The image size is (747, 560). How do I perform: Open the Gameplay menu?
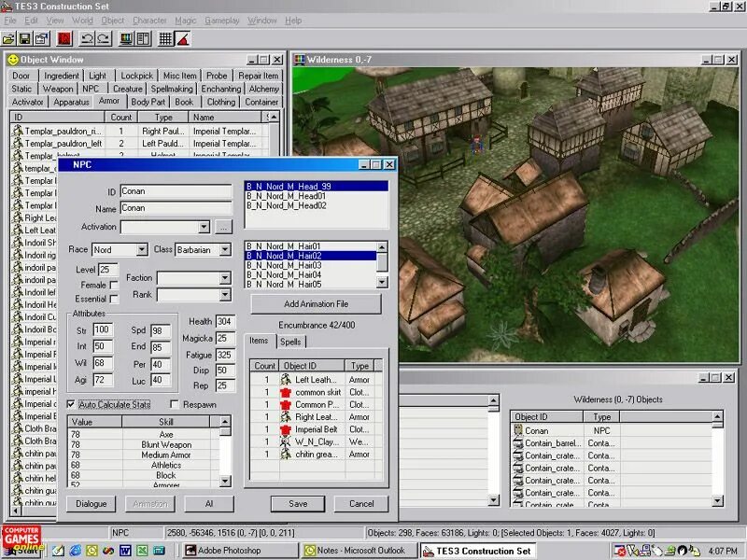click(x=221, y=21)
